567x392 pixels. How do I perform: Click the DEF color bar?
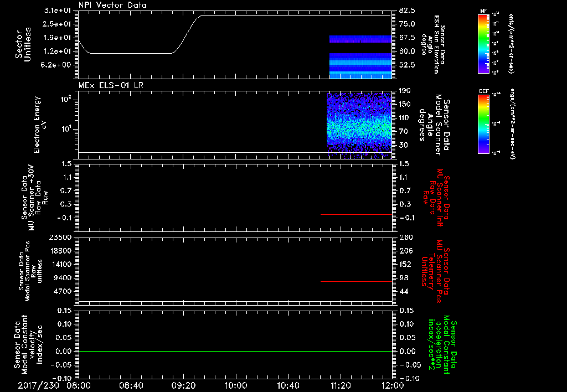pos(484,124)
